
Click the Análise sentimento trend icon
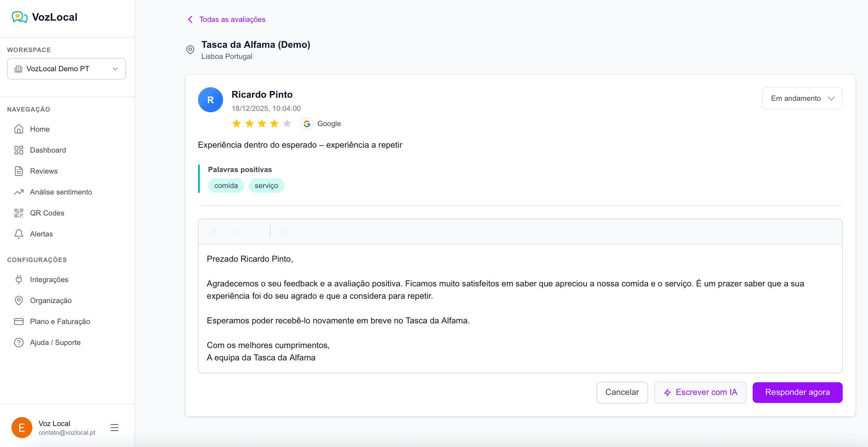[x=19, y=192]
